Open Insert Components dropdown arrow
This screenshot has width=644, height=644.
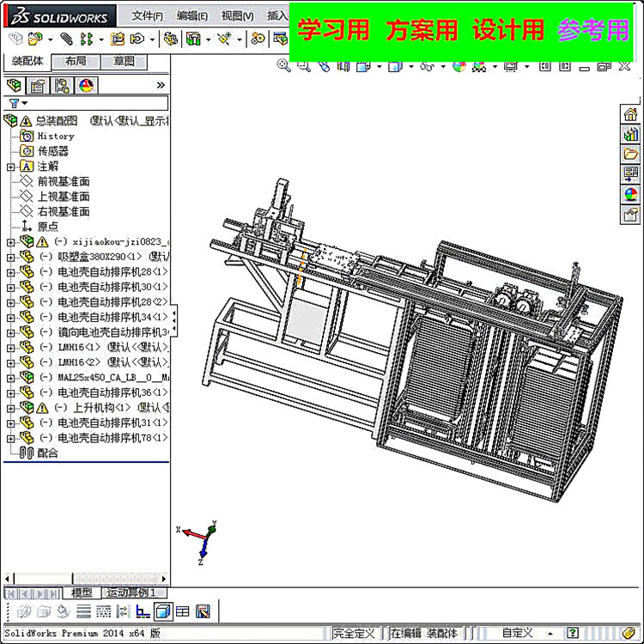click(x=51, y=39)
